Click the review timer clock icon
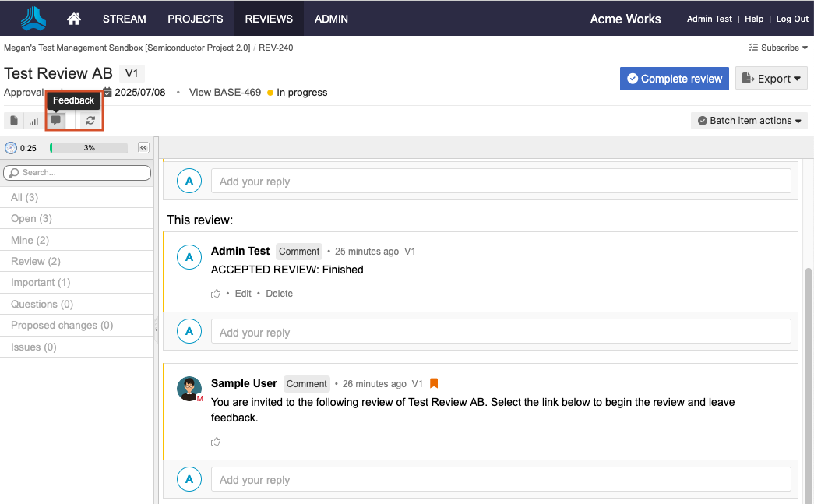 tap(11, 148)
